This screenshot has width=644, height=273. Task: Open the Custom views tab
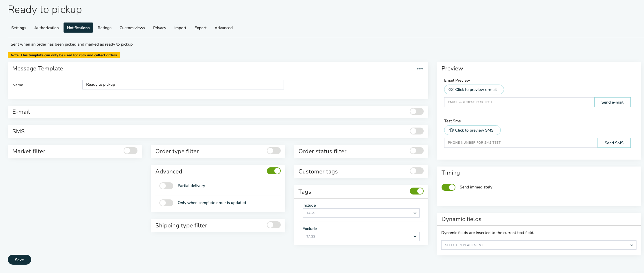132,28
